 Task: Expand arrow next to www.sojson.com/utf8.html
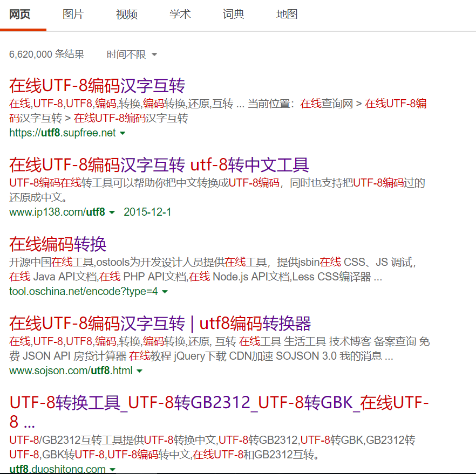click(x=139, y=371)
